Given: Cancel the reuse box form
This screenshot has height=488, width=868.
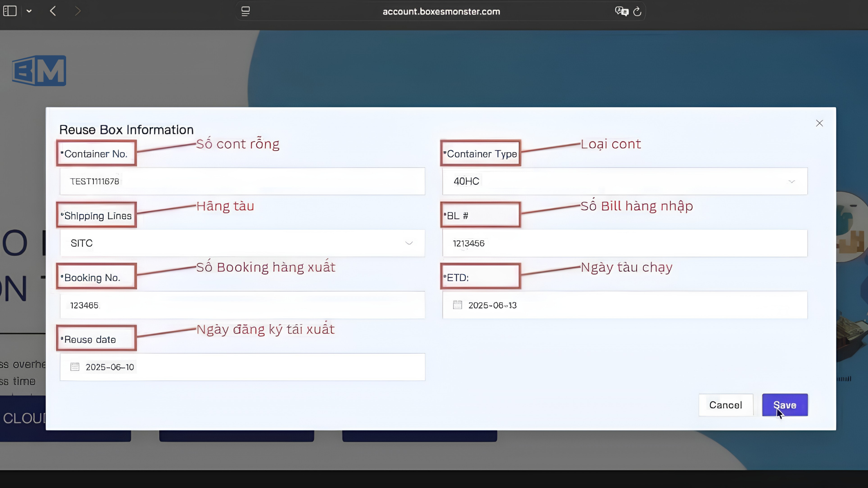Looking at the screenshot, I should tap(726, 405).
